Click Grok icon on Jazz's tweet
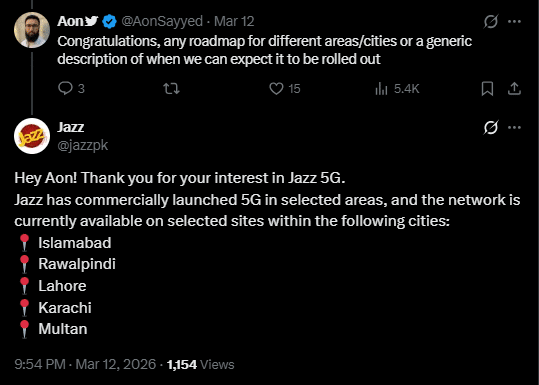 click(491, 128)
